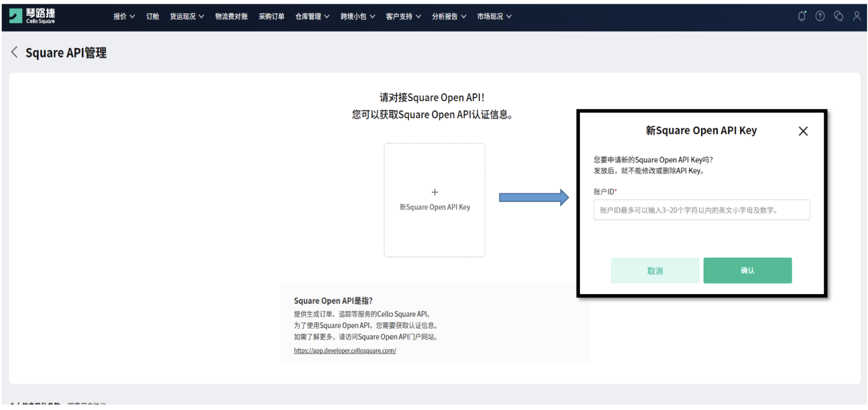The height and width of the screenshot is (410, 868).
Task: Click the help question mark icon
Action: coord(820,16)
